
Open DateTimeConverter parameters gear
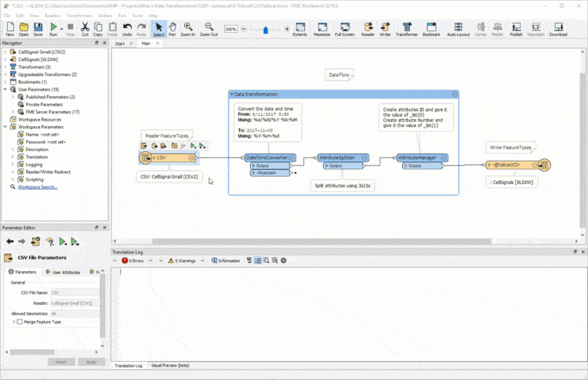(292, 157)
